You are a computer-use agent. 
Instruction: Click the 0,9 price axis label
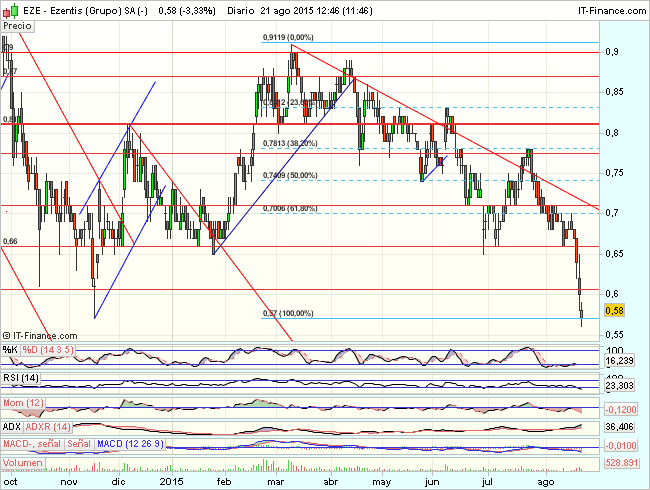pos(612,52)
